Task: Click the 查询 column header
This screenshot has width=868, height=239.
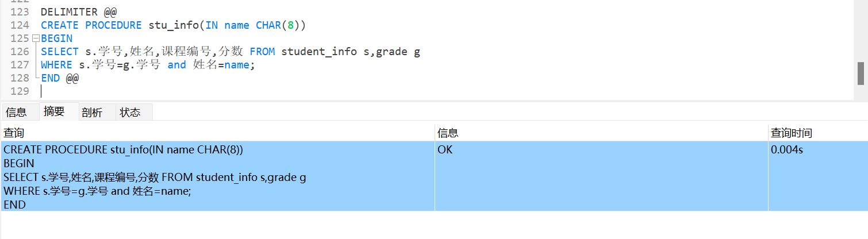Action: point(14,133)
